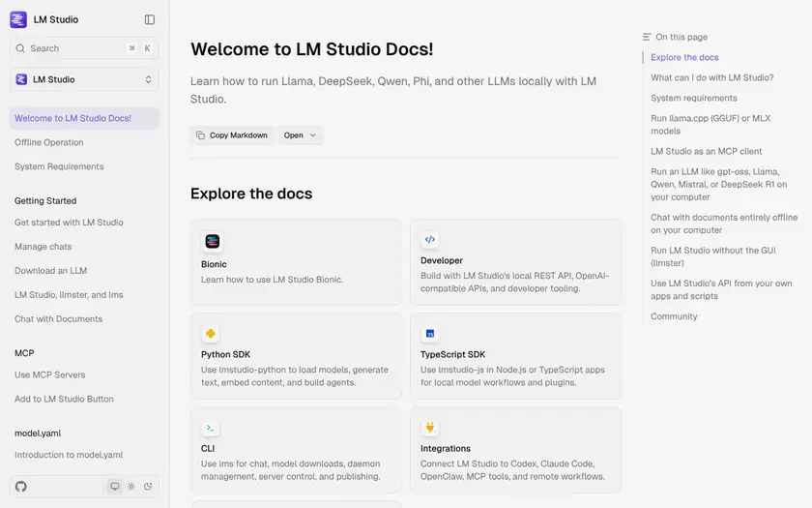The image size is (812, 508).
Task: Jump to Run an LLM like gpt-oss section
Action: coord(719,184)
